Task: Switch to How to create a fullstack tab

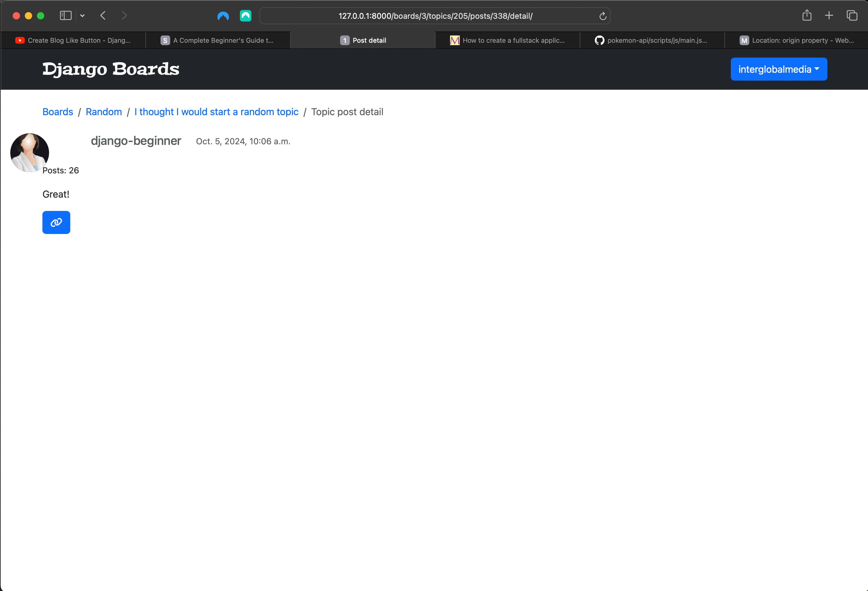Action: point(507,40)
